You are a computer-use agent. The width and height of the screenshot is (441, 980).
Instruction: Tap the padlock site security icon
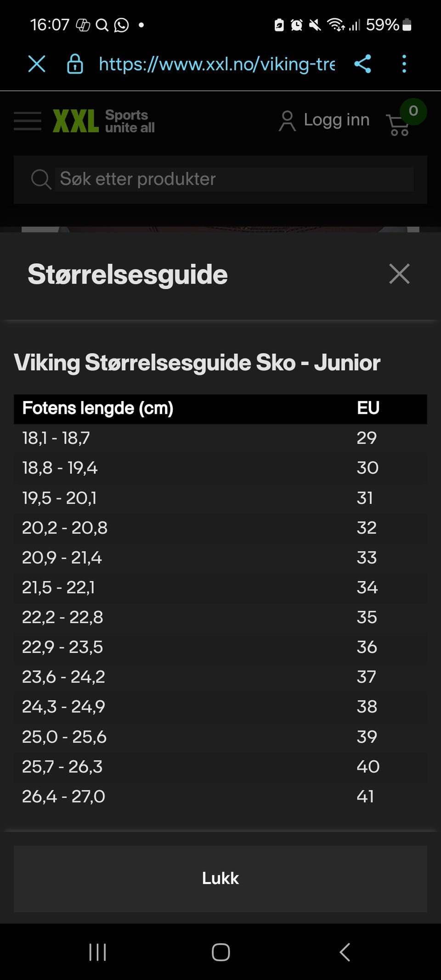pos(75,64)
